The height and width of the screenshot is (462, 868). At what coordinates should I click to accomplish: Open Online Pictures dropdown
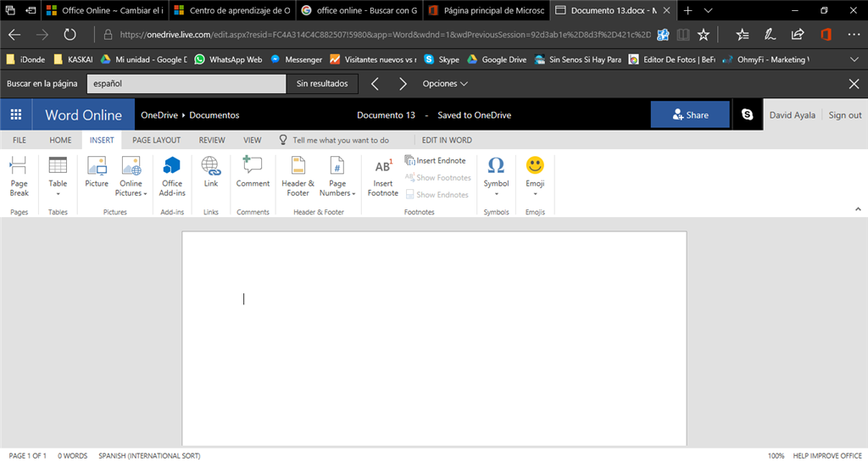pyautogui.click(x=131, y=176)
